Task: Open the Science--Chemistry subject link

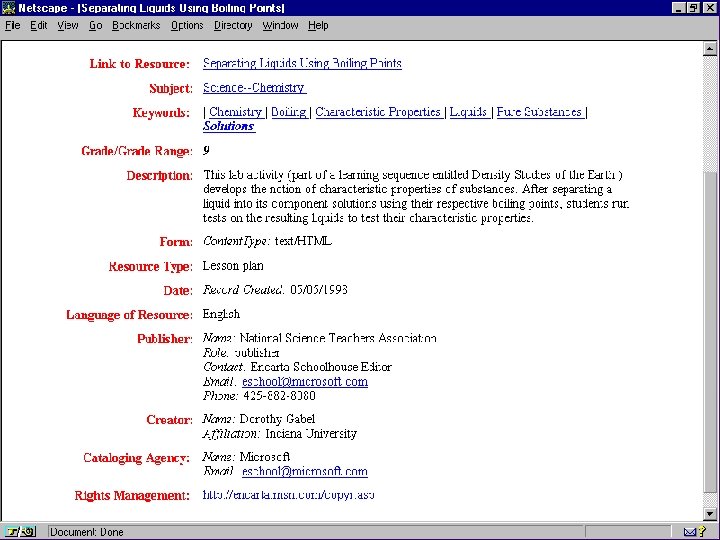Action: click(254, 88)
